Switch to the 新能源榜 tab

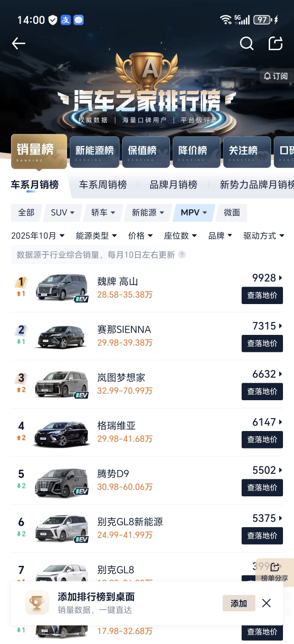(95, 151)
